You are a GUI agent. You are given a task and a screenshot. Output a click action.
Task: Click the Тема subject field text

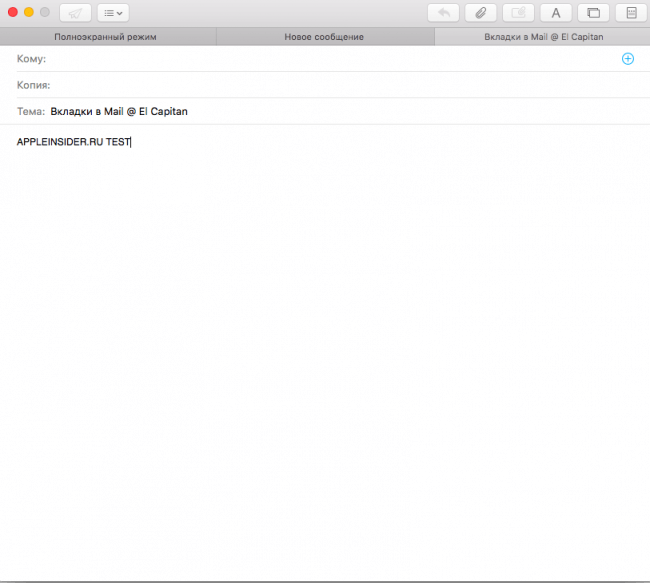click(119, 112)
